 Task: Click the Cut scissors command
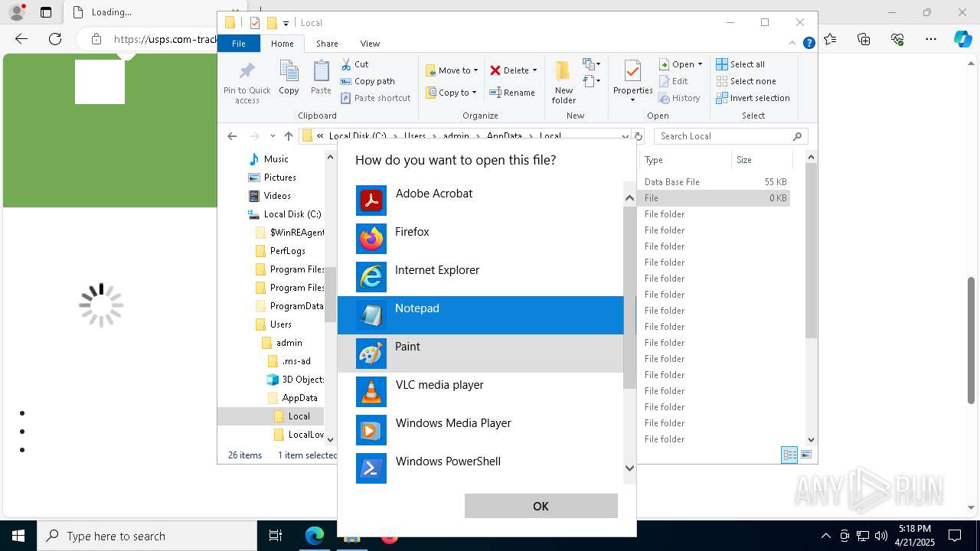pos(354,64)
